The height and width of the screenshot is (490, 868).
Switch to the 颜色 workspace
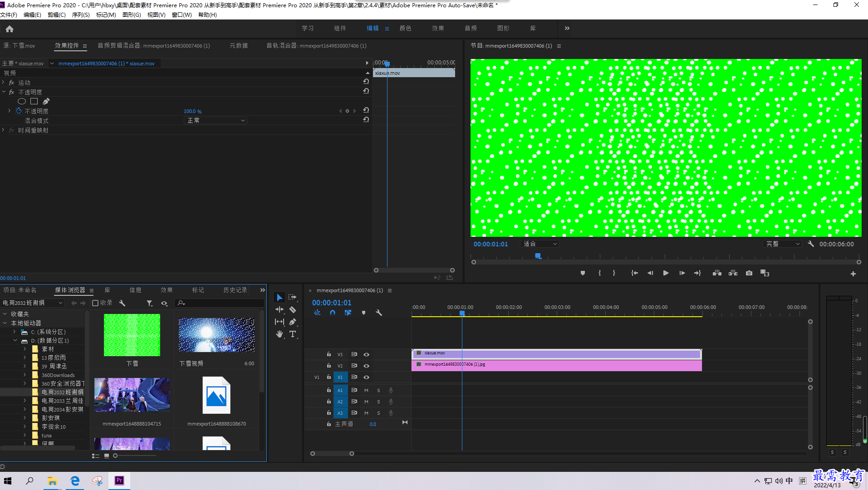[405, 28]
